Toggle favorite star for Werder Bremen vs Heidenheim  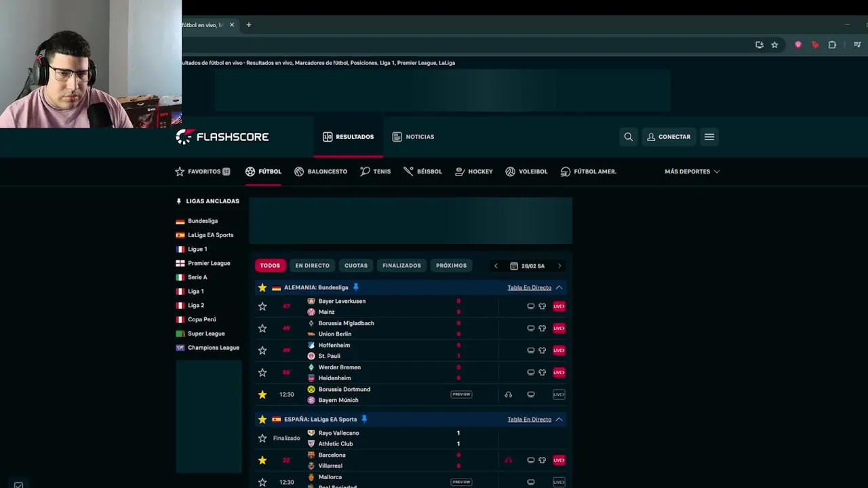pos(262,372)
